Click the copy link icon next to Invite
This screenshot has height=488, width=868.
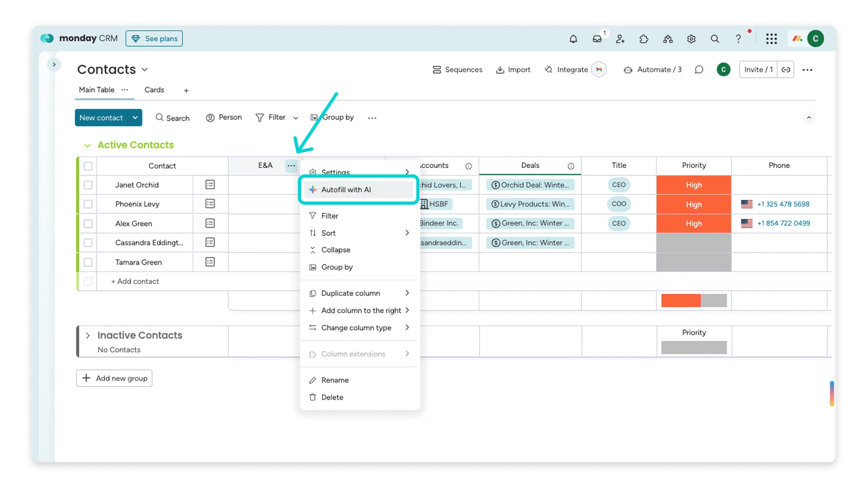point(786,70)
